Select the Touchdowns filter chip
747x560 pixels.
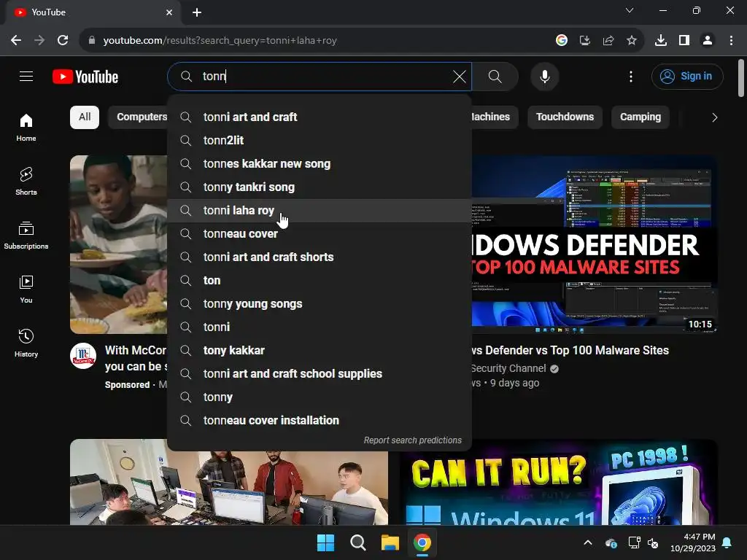coord(565,117)
